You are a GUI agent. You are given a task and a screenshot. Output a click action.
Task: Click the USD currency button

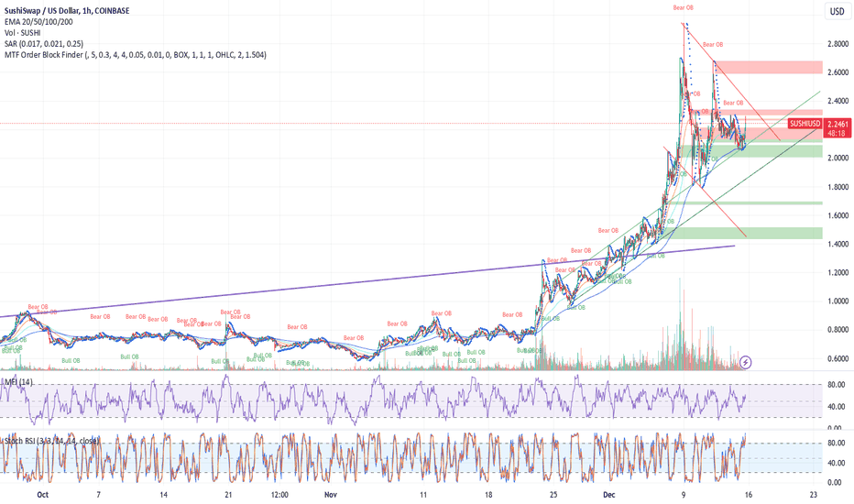[x=838, y=11]
